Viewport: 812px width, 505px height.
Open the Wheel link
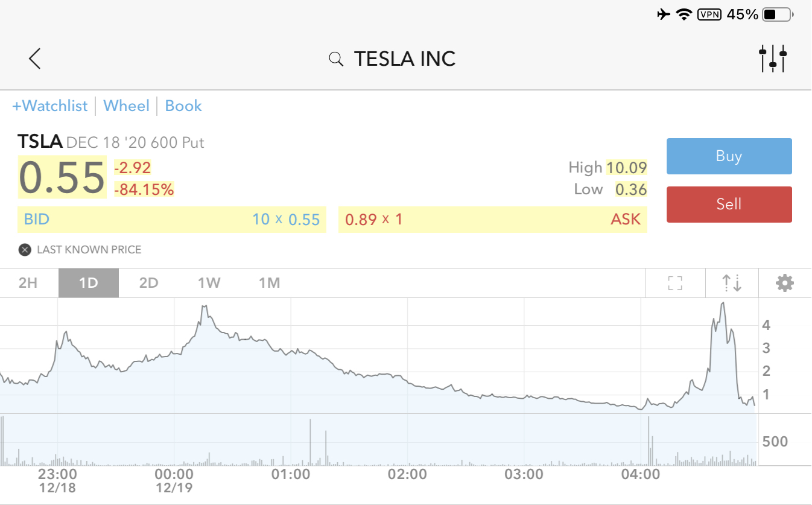coord(126,106)
